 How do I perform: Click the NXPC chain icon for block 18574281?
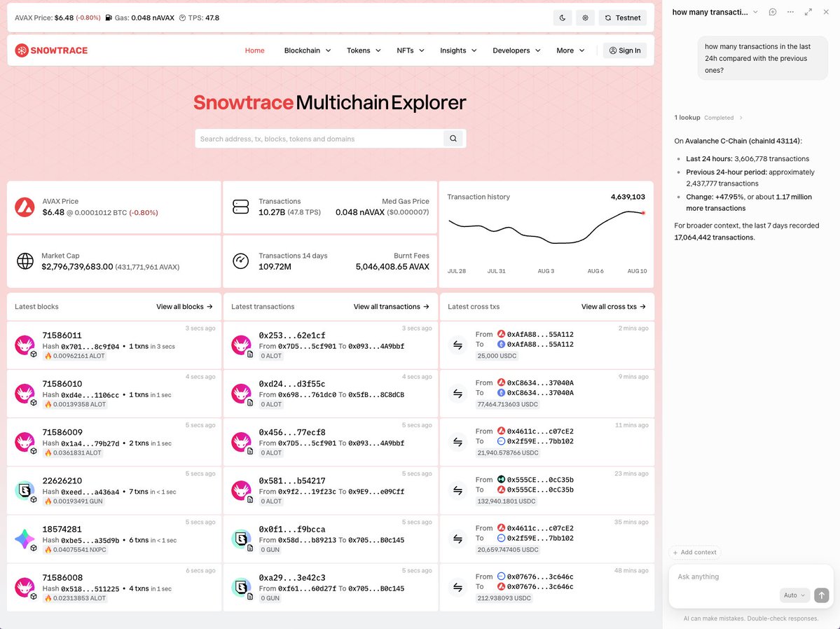tap(25, 539)
